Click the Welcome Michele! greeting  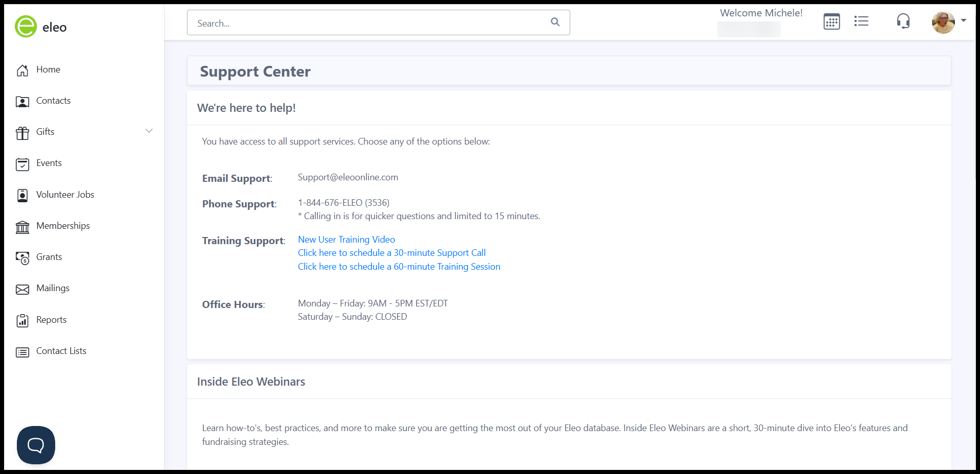click(761, 13)
